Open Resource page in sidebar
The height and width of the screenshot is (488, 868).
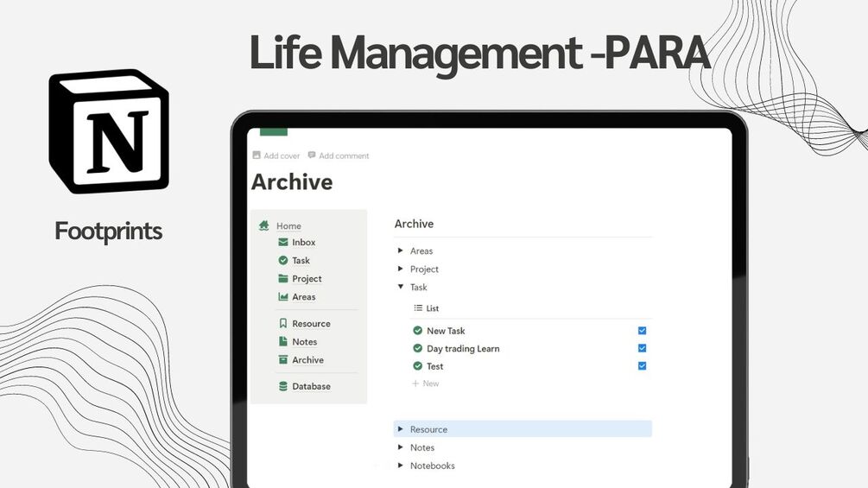(x=311, y=324)
